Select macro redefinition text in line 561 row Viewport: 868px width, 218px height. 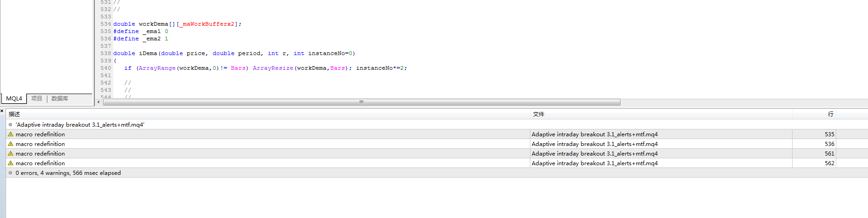tap(40, 154)
